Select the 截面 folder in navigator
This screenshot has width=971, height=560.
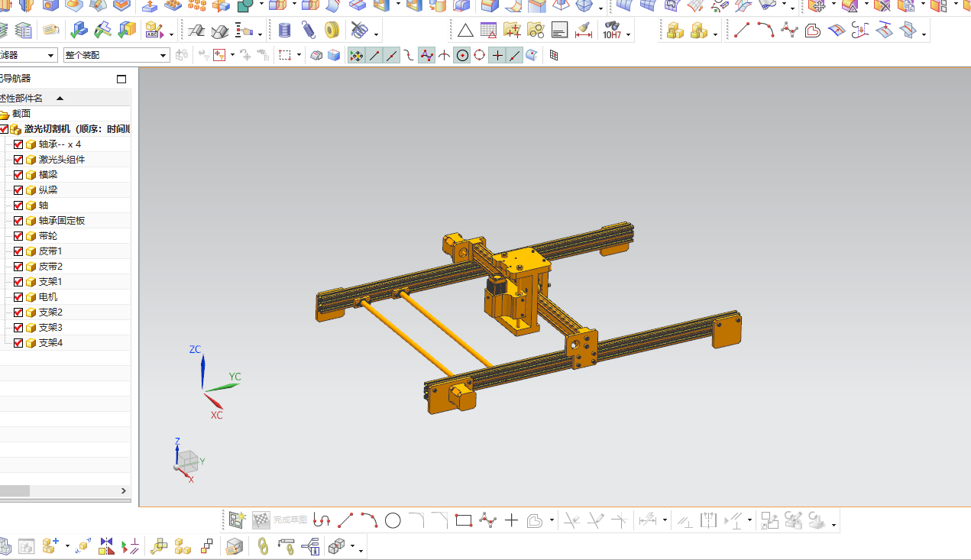point(21,114)
